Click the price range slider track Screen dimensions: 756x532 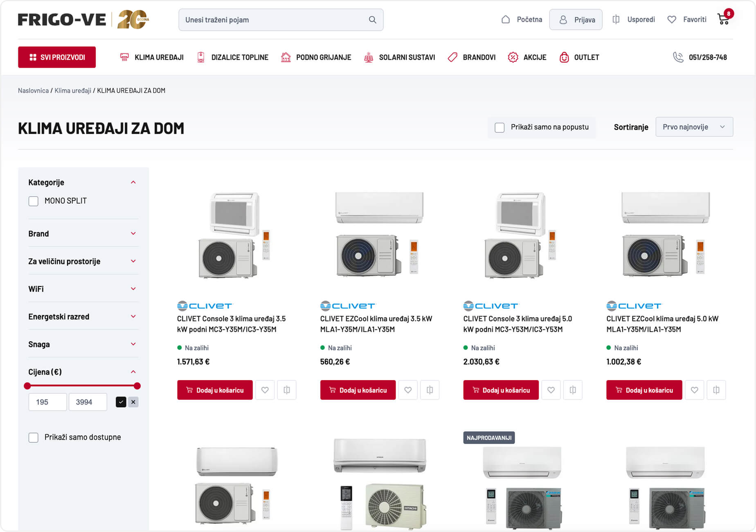(82, 386)
